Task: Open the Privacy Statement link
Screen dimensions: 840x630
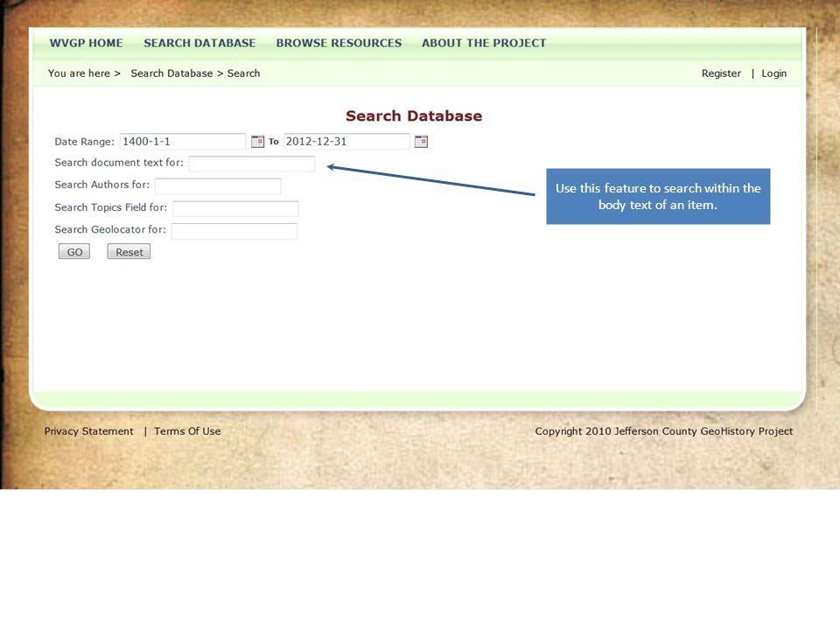Action: pos(89,431)
